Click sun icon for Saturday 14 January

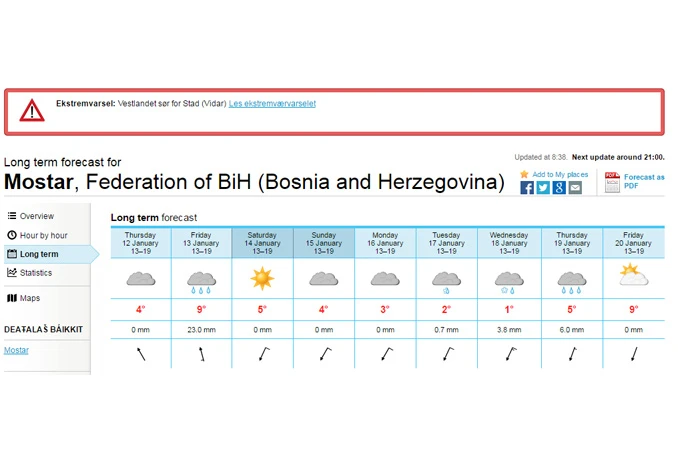(262, 278)
